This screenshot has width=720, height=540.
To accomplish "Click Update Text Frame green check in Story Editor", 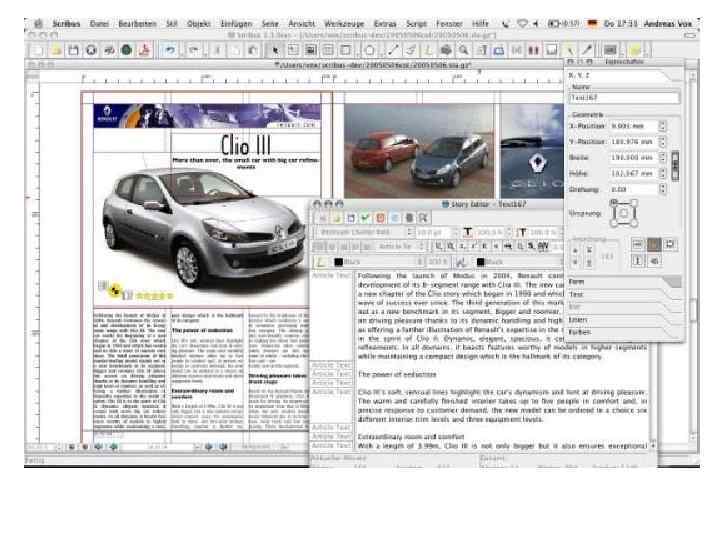I will 365,218.
